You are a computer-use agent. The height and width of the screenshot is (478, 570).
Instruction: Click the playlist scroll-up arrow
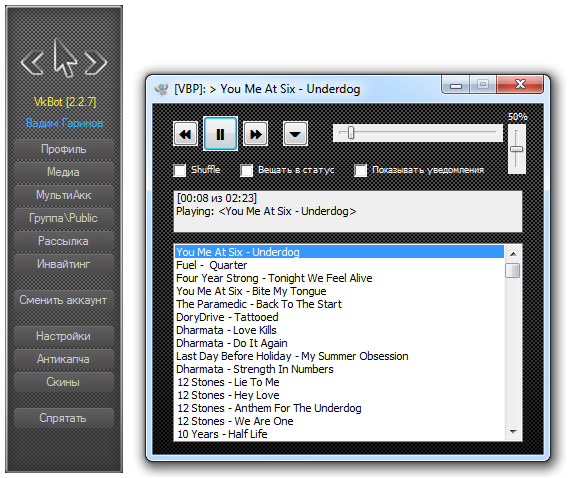[513, 254]
